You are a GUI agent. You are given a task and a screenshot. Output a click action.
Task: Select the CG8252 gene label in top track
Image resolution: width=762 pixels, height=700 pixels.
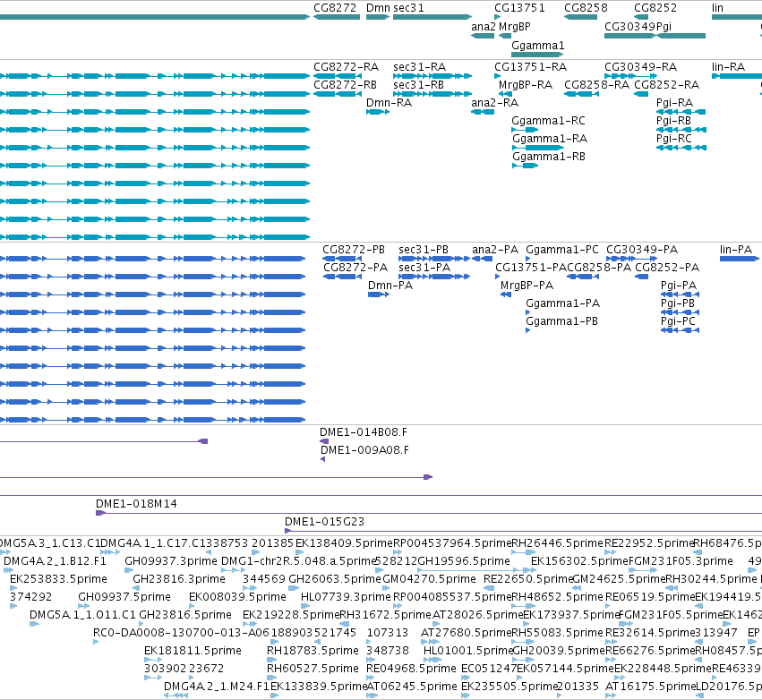pyautogui.click(x=655, y=8)
